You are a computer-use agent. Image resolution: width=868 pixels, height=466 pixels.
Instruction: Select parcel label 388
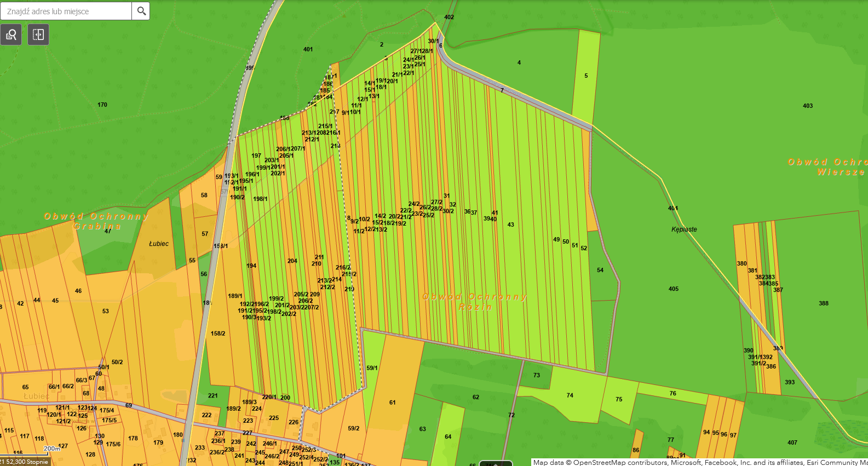[824, 303]
